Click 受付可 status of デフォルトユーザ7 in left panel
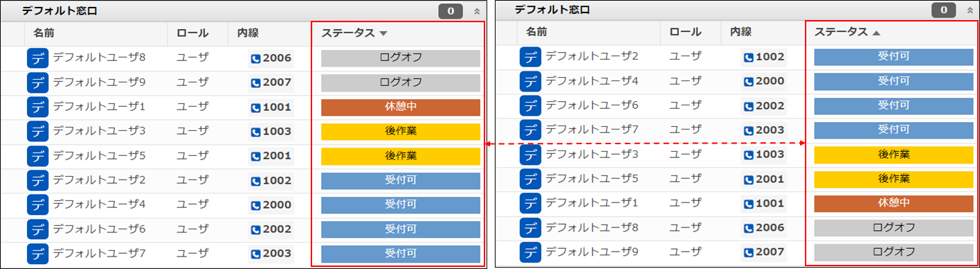The height and width of the screenshot is (269, 980). 401,254
